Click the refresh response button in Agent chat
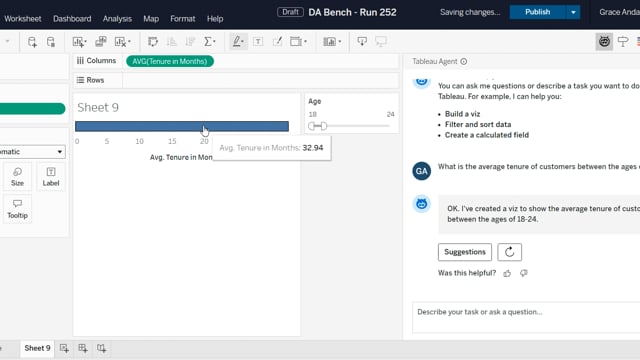This screenshot has height=360, width=640. click(x=509, y=252)
